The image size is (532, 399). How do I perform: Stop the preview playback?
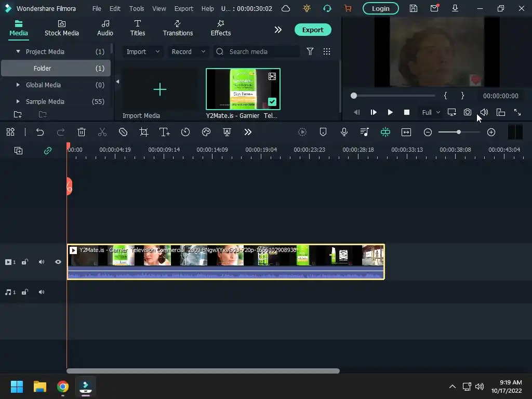[407, 112]
